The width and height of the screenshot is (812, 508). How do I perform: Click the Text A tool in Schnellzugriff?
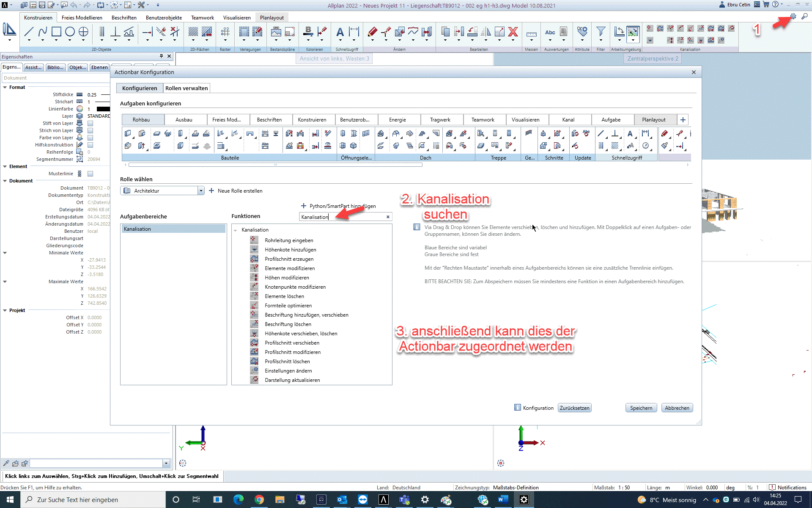point(340,32)
